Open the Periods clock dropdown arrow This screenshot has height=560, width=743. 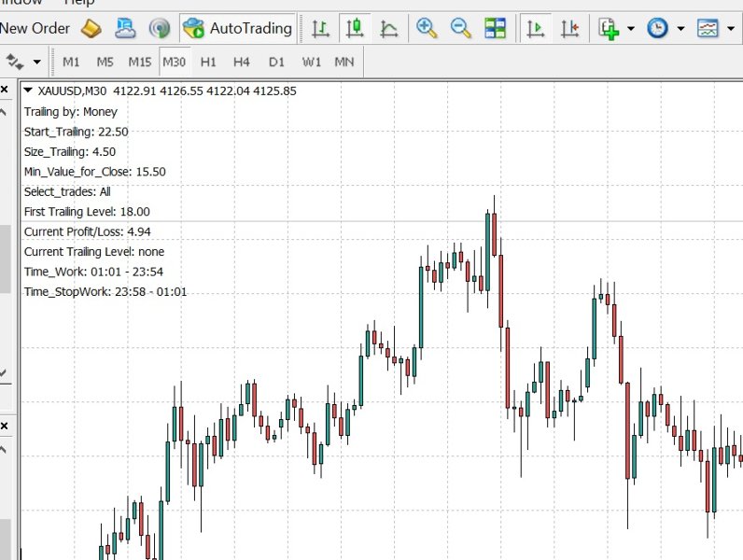(x=680, y=28)
